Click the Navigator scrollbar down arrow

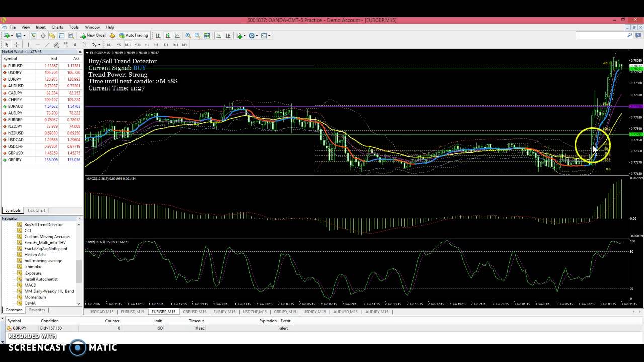[x=79, y=304]
